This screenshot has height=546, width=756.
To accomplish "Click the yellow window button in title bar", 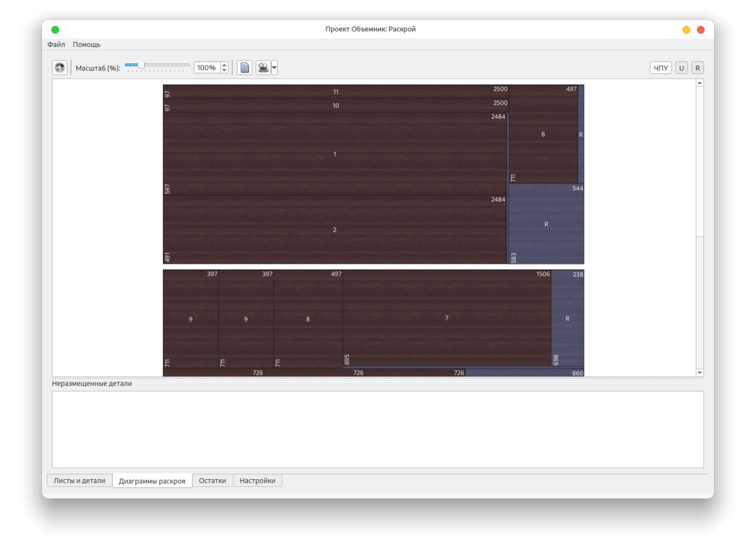I will coord(686,30).
